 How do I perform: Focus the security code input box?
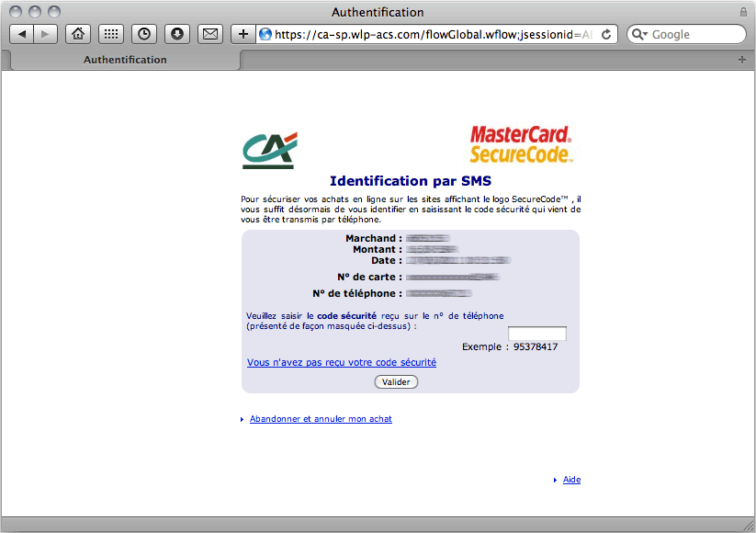pyautogui.click(x=537, y=334)
